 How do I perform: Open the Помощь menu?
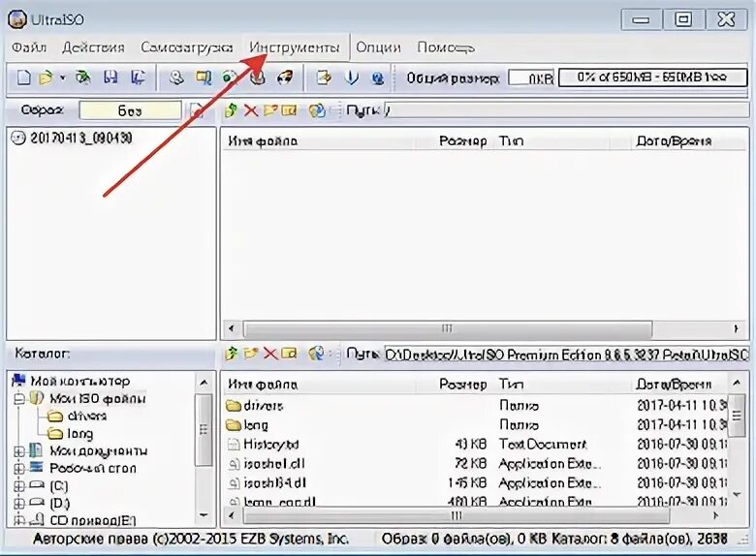(x=446, y=47)
